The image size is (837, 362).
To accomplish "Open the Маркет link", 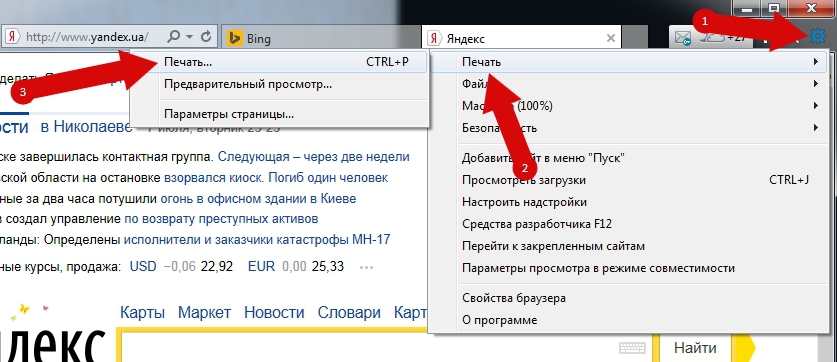I will coord(204,312).
